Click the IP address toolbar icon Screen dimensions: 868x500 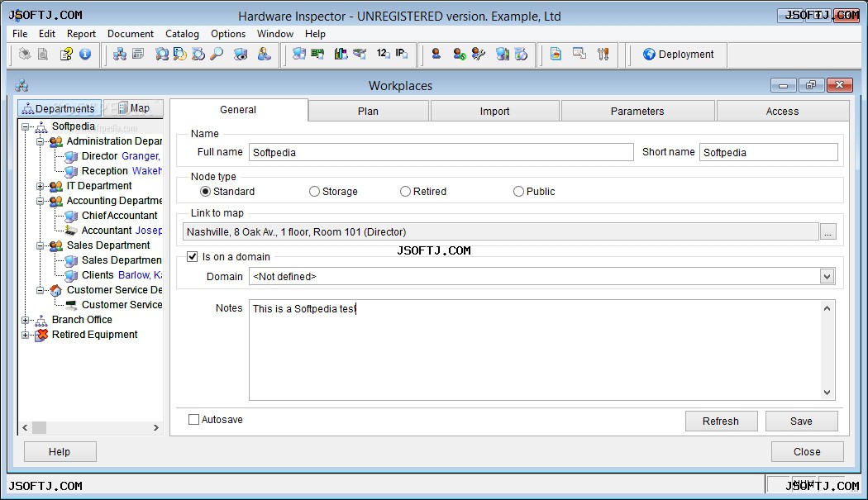point(401,54)
